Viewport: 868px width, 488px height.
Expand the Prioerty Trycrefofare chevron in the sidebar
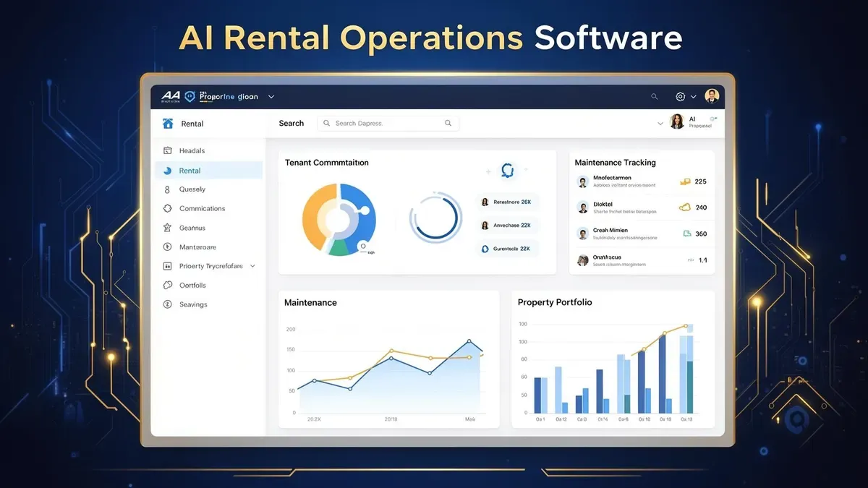point(252,266)
